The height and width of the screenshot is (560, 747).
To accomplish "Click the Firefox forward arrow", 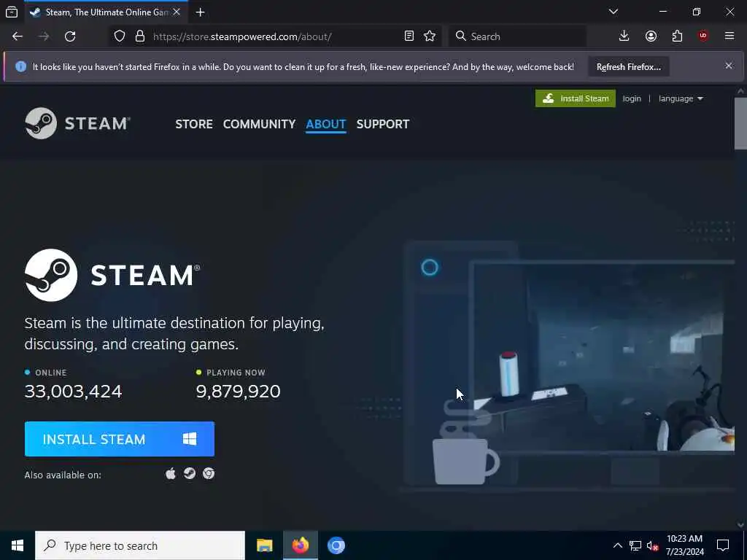I will [x=44, y=36].
